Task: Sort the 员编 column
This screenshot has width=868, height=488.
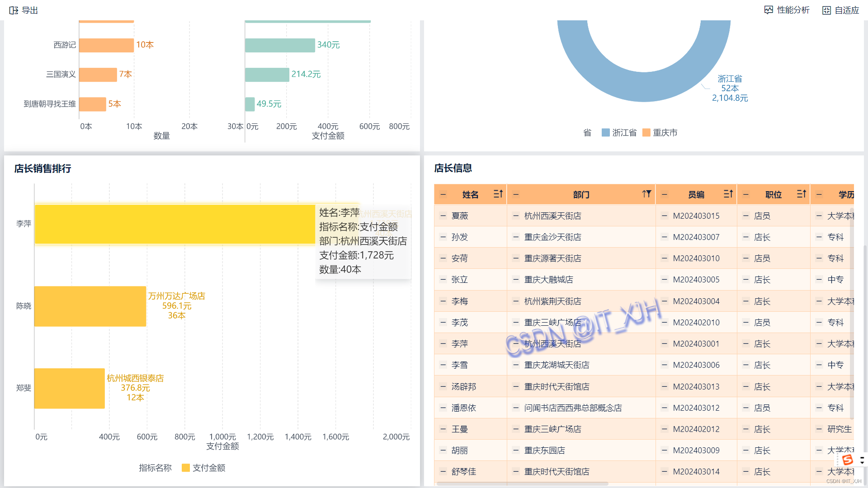Action: coord(728,194)
